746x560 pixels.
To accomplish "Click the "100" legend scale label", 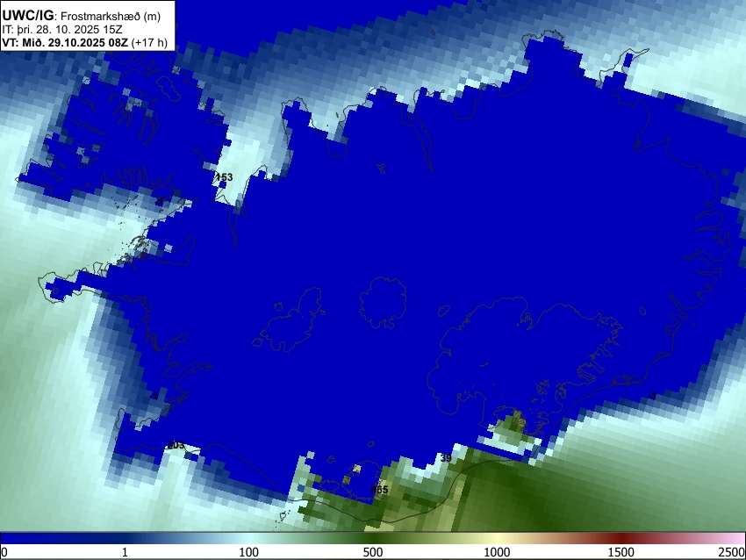I will click(x=249, y=552).
